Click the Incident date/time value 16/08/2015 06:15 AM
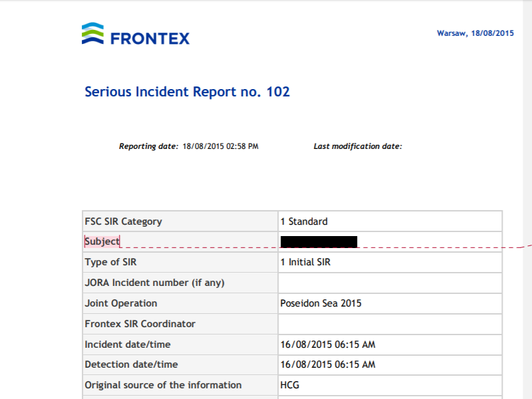The width and height of the screenshot is (532, 399). coord(328,344)
